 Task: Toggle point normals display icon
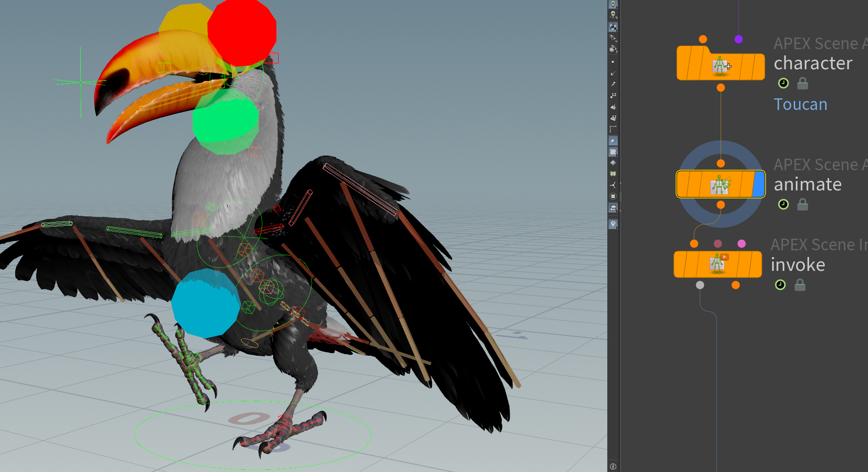(x=613, y=73)
